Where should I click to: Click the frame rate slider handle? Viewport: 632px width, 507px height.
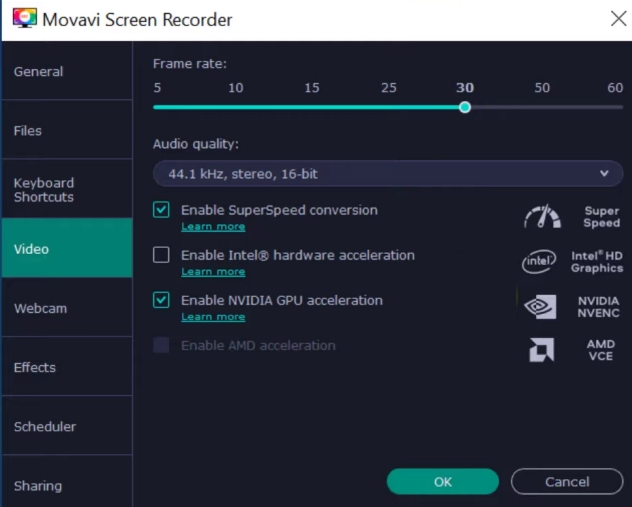click(465, 107)
